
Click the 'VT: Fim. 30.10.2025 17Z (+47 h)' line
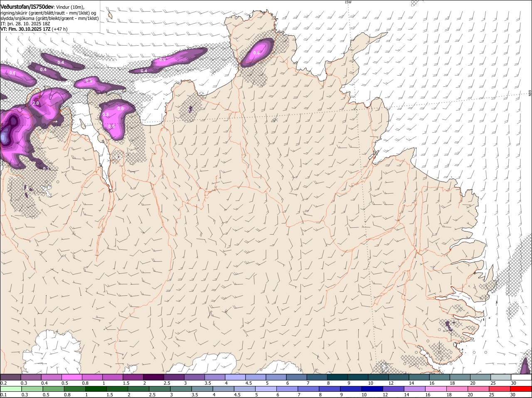[34, 29]
